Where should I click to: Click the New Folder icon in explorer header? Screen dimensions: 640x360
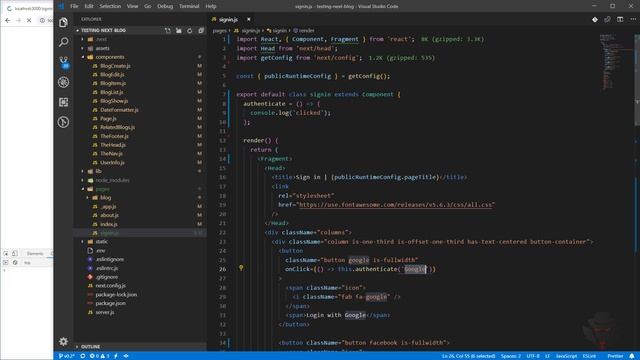click(179, 31)
